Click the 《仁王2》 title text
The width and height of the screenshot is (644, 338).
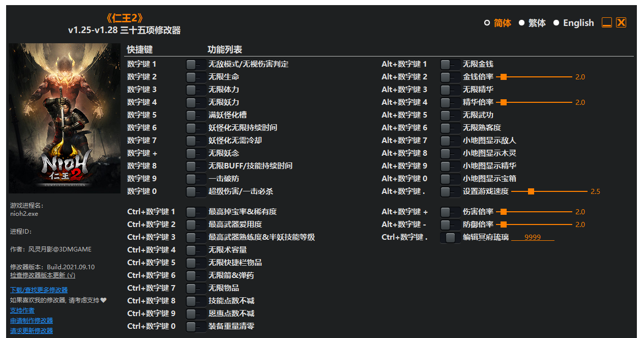point(125,18)
